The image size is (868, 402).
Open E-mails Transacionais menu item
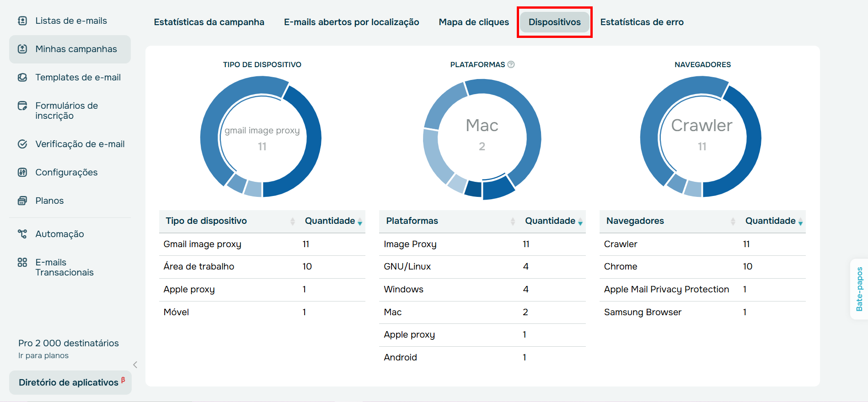point(70,267)
